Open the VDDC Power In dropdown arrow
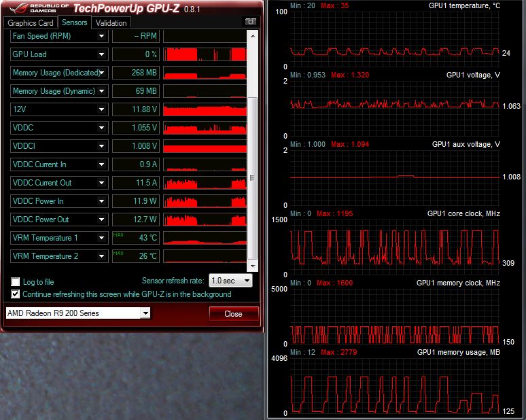 tap(101, 201)
